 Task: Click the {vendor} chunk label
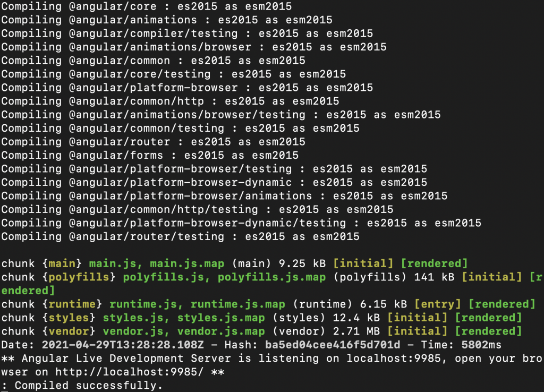pos(69,331)
